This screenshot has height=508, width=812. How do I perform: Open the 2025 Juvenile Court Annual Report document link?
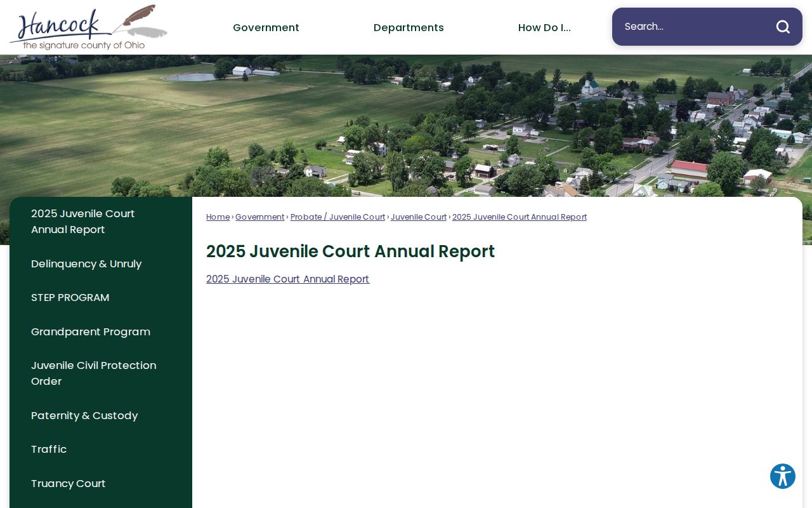click(x=287, y=279)
